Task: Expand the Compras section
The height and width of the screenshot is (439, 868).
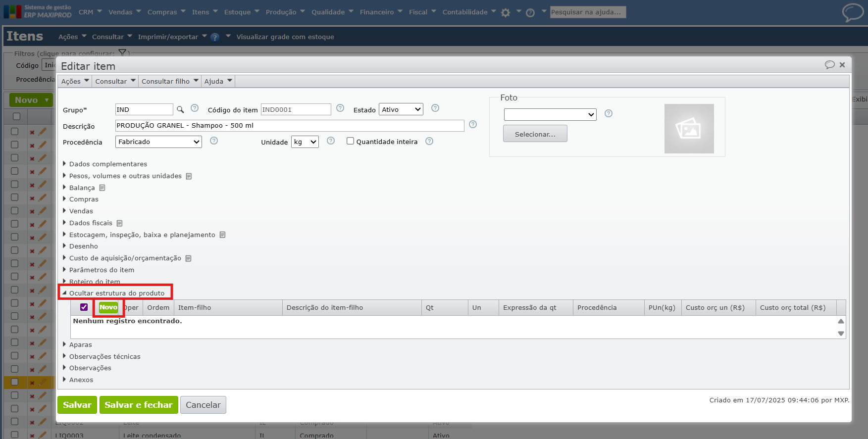Action: click(x=81, y=199)
